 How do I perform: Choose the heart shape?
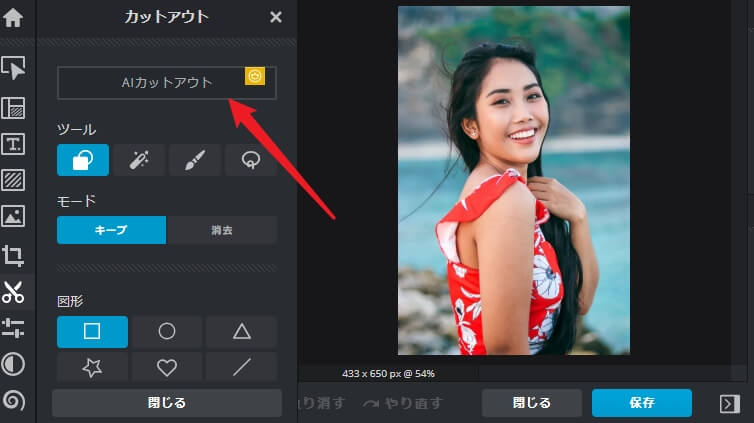[167, 368]
